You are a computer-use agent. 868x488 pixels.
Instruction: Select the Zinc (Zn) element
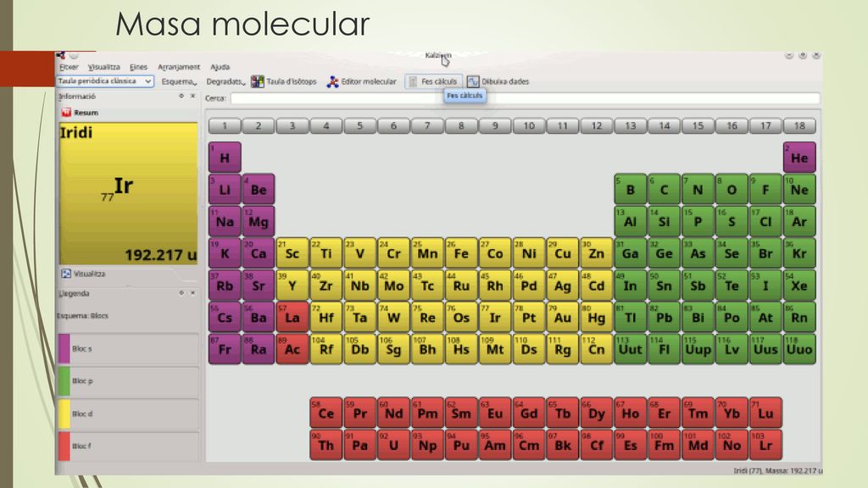(596, 253)
